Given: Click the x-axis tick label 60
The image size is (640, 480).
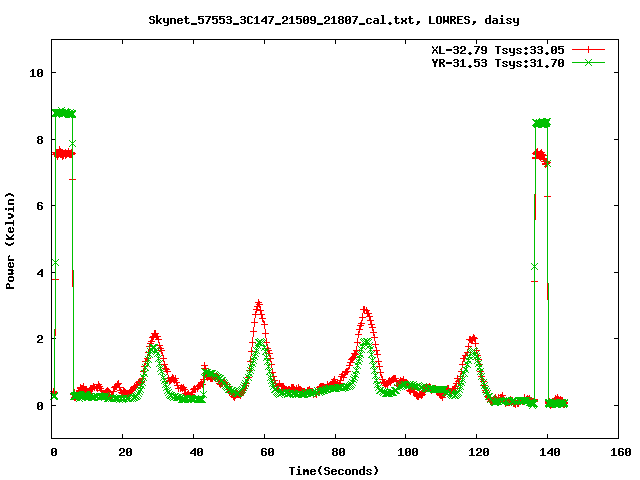Looking at the screenshot, I should click(267, 452).
